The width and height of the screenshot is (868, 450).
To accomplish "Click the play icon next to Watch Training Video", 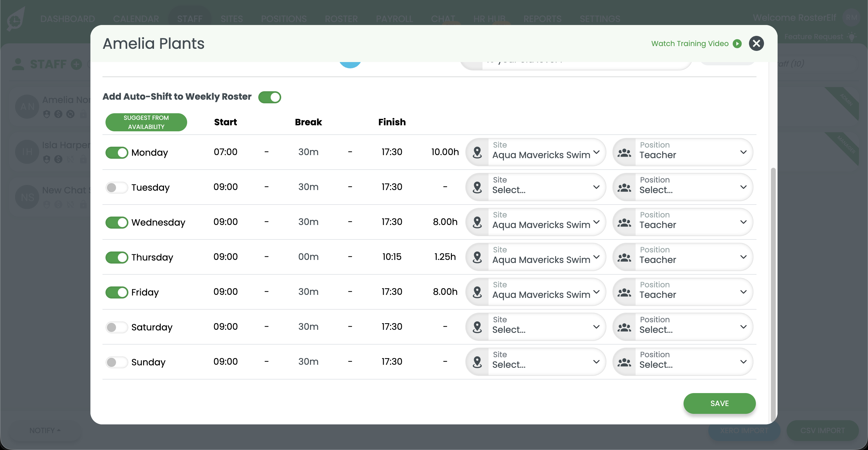I will coord(737,43).
